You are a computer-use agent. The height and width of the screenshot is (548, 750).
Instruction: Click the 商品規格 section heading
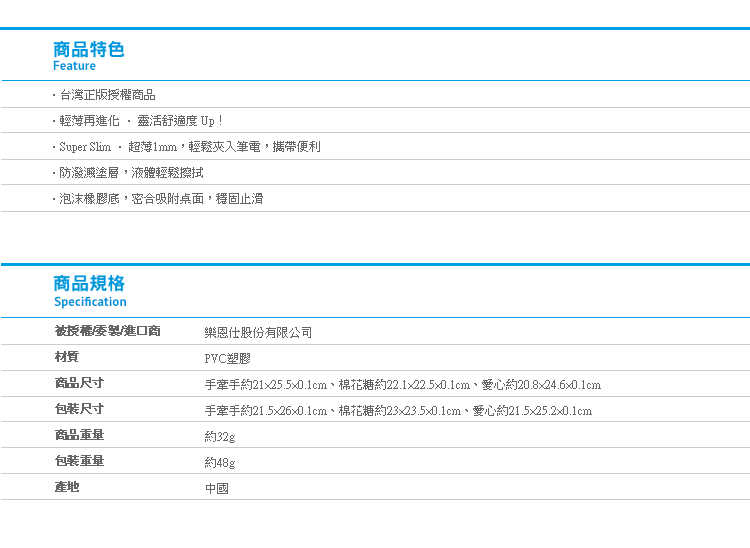(89, 284)
